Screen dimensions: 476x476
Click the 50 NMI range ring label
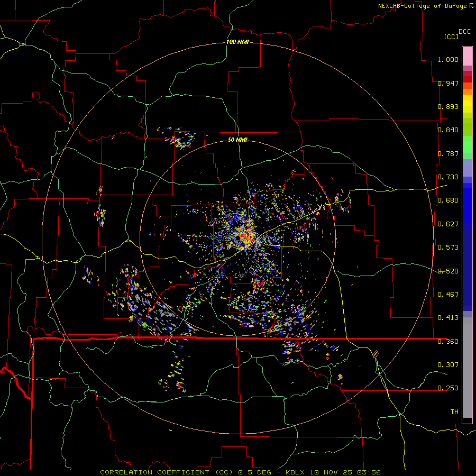point(237,140)
